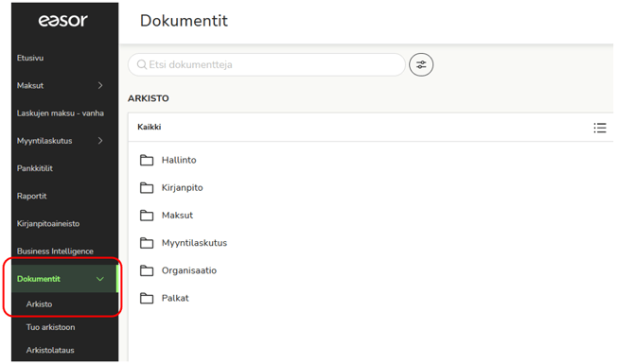Click the Organisaatio folder icon
Screen dimensions: 634x364
(147, 270)
